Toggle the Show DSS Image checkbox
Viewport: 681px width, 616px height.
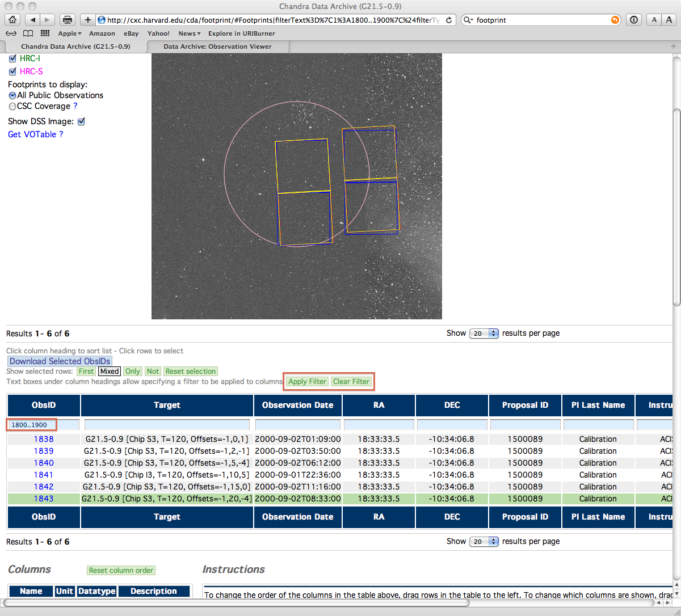point(81,121)
